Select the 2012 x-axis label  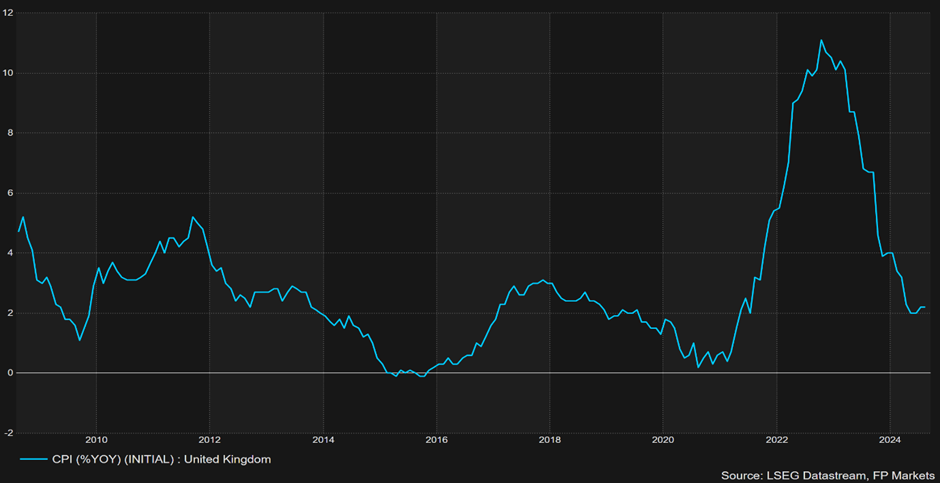(209, 440)
